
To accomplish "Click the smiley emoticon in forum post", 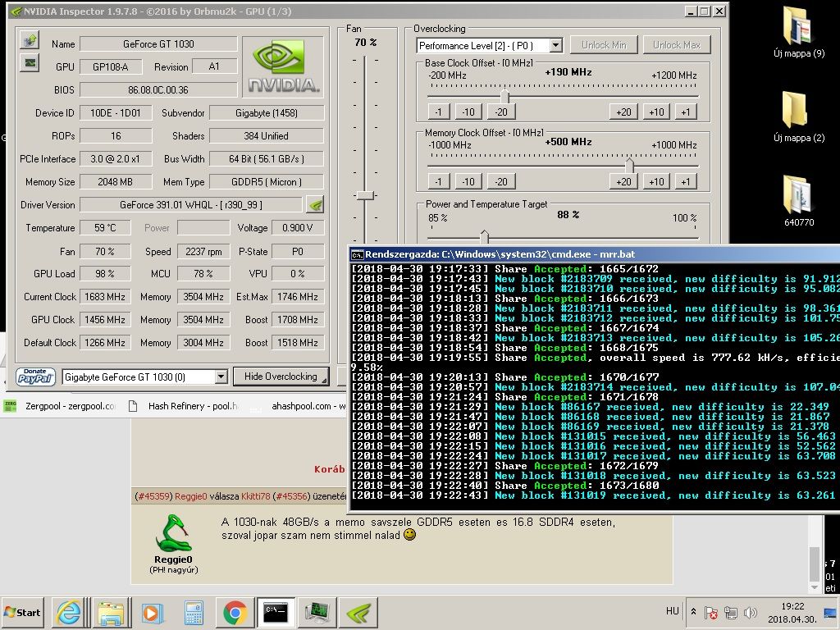I will [409, 535].
